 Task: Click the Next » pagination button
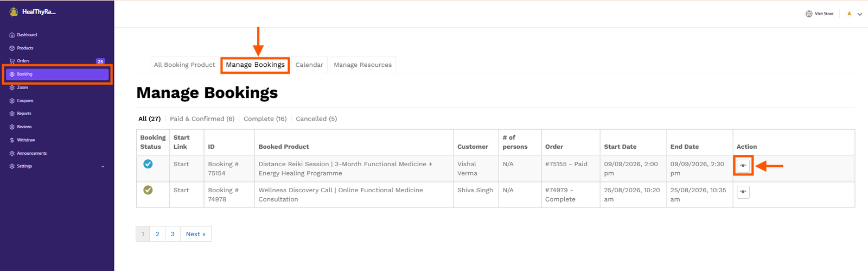point(196,234)
